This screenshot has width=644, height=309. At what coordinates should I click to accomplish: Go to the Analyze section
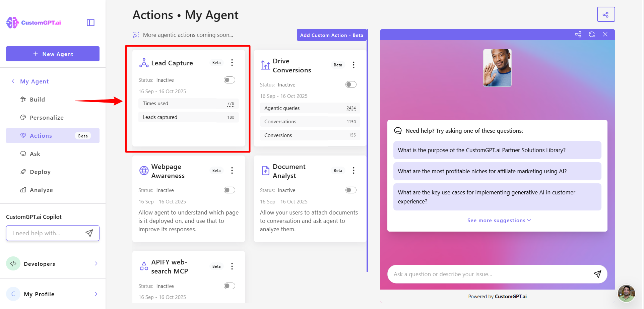(41, 190)
